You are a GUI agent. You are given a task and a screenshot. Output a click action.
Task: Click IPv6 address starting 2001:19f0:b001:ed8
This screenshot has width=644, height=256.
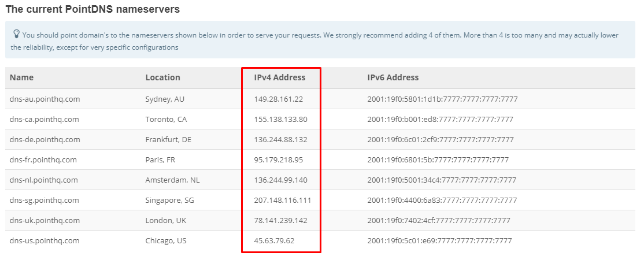point(441,119)
